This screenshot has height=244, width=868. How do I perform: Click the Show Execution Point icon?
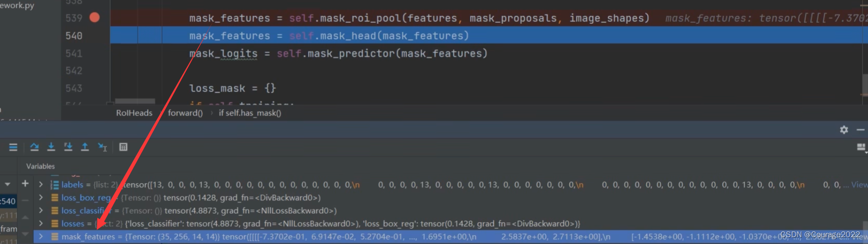(13, 147)
